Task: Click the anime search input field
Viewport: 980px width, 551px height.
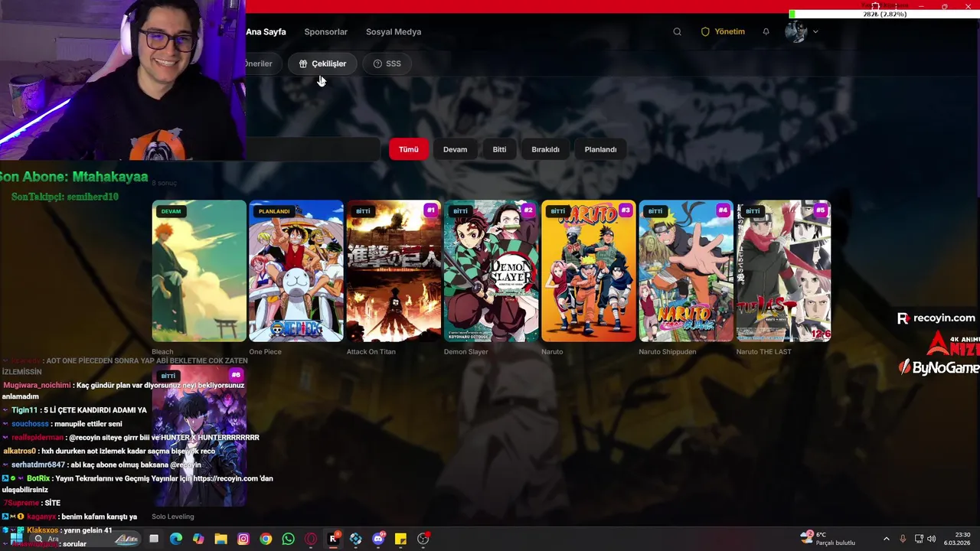Action: 312,149
